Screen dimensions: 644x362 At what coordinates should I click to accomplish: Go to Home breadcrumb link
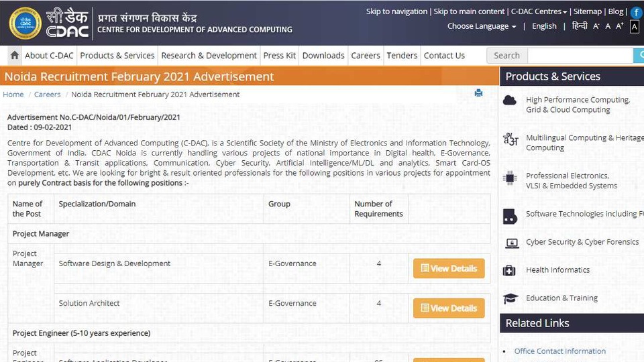[13, 95]
